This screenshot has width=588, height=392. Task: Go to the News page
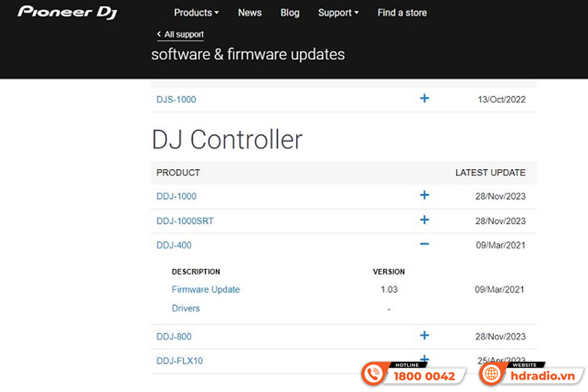250,13
